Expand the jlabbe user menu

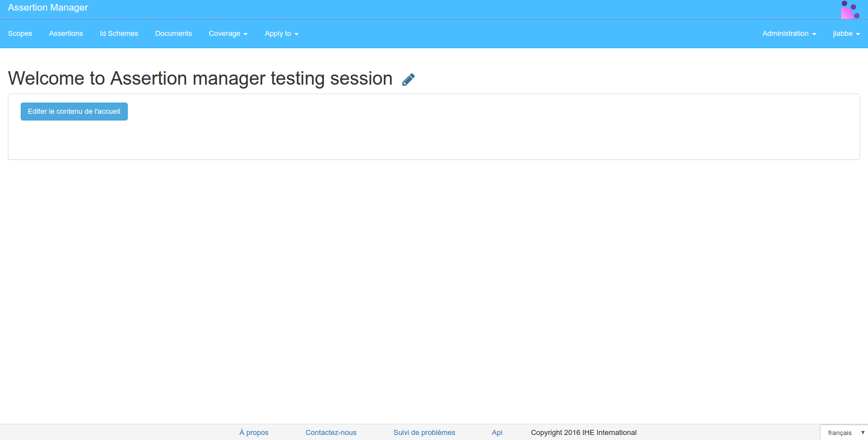pos(846,34)
